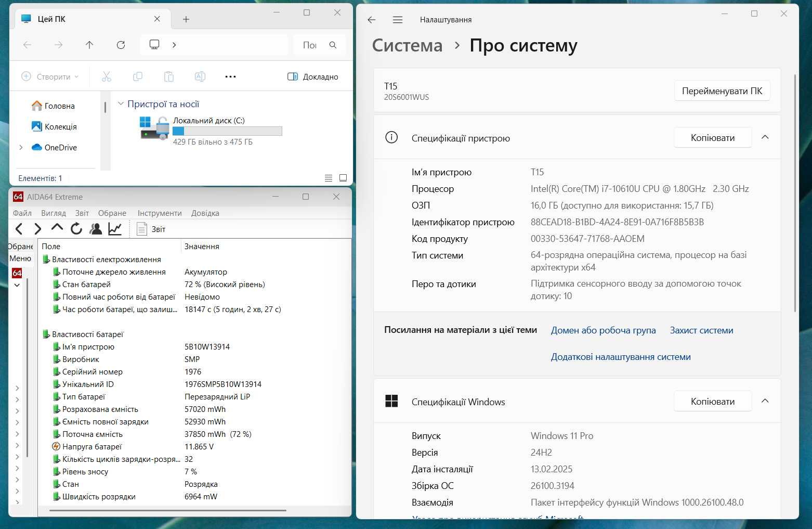Select Головна in File Explorer sidebar
Screen dimensions: 812x529
pos(53,106)
